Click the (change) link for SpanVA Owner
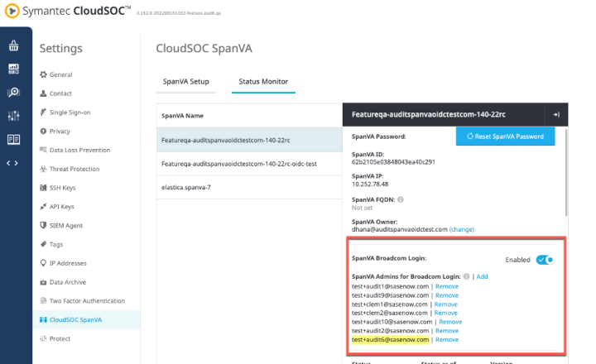Viewport: 596px width, 364px height. tap(461, 229)
